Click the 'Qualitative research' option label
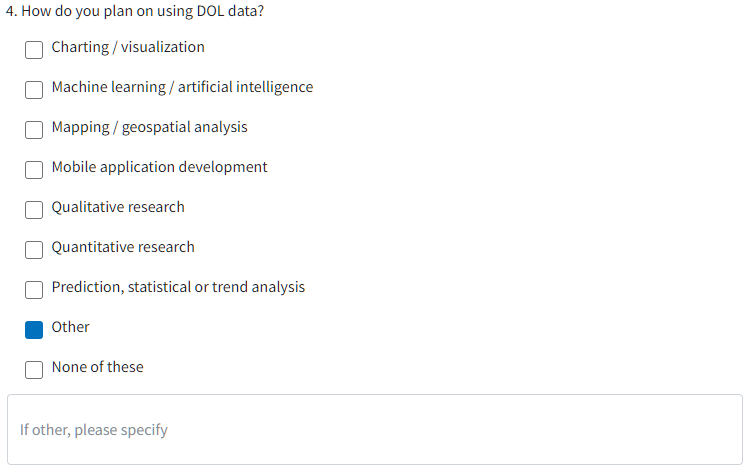The image size is (754, 470). pos(118,207)
